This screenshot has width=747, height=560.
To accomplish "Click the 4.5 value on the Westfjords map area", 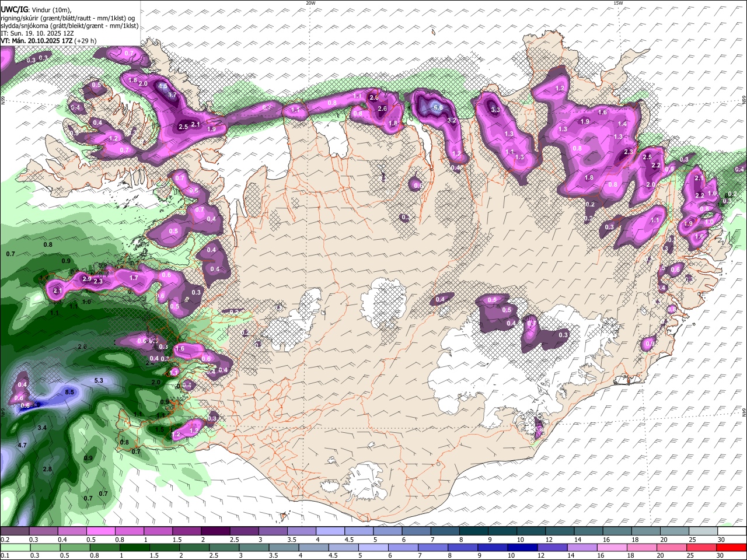I will tap(163, 86).
